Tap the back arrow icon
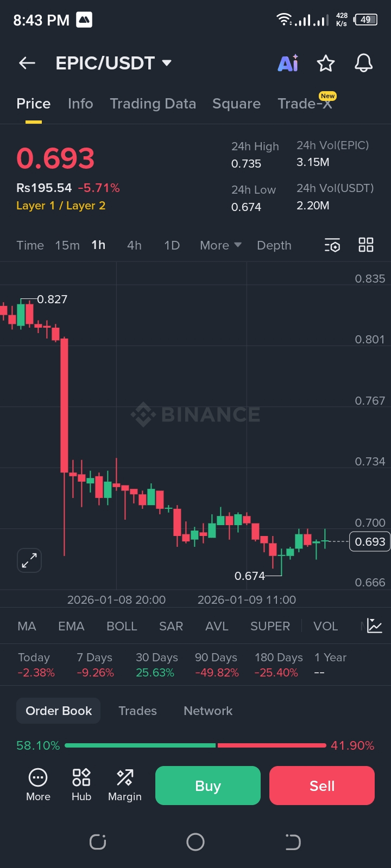 [x=27, y=63]
